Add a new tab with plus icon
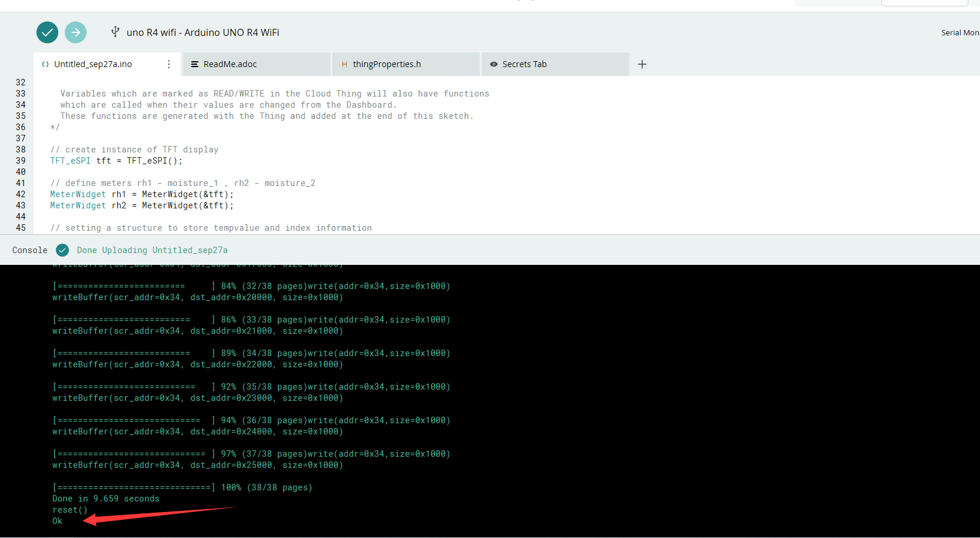 tap(642, 64)
